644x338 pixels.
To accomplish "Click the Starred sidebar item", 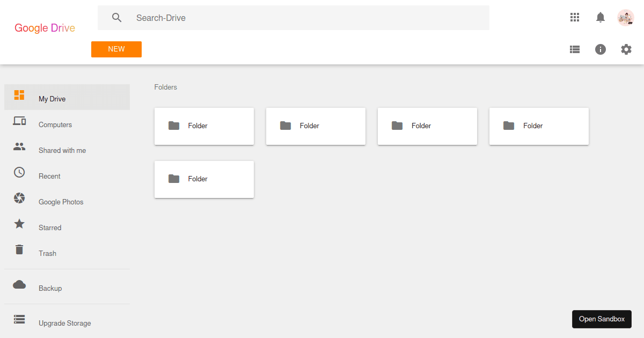I will pyautogui.click(x=50, y=227).
